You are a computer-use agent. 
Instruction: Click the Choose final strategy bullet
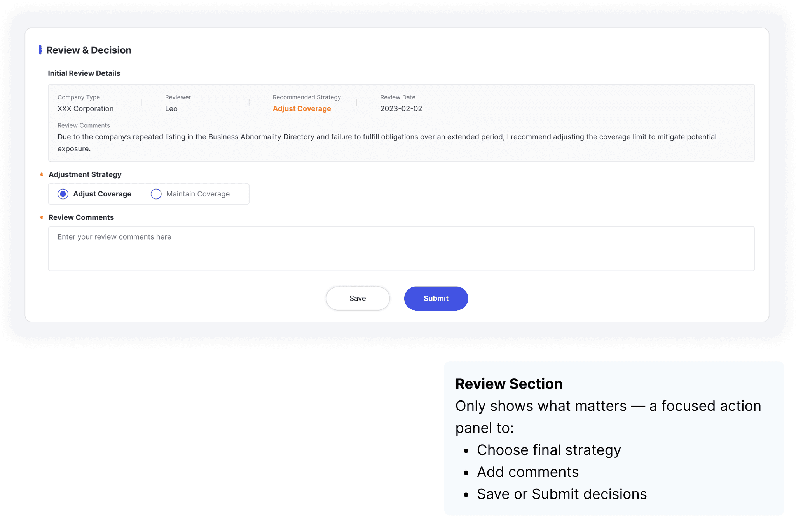[548, 450]
